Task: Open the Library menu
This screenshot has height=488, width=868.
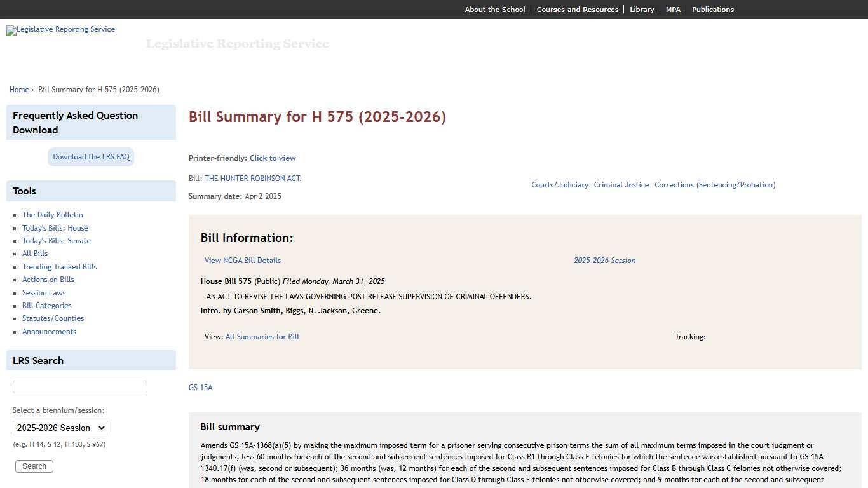Action: (x=641, y=9)
